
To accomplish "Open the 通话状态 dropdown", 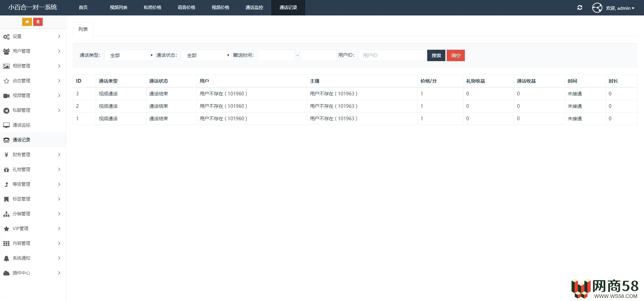I will click(x=206, y=55).
